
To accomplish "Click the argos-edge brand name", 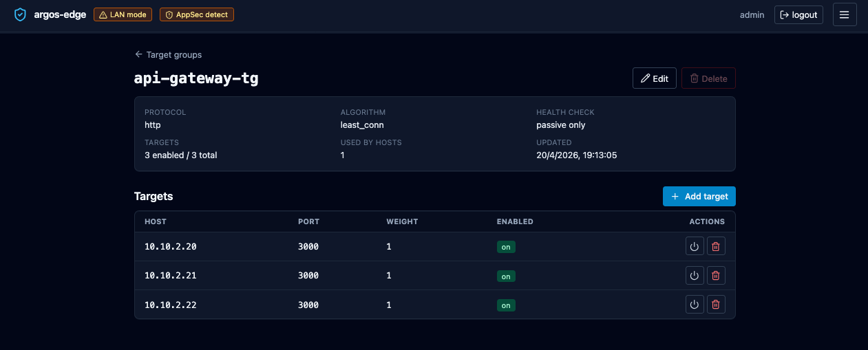I will [60, 14].
